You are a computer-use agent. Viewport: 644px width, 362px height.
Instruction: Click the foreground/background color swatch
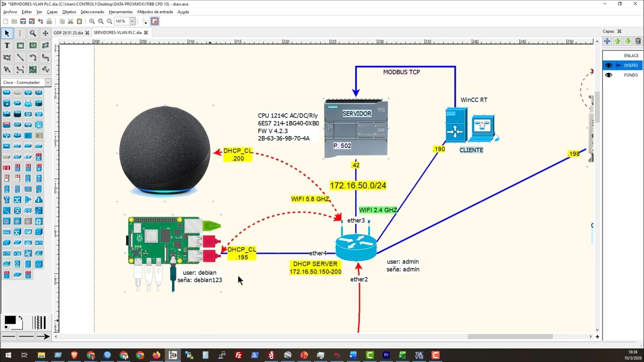[13, 322]
